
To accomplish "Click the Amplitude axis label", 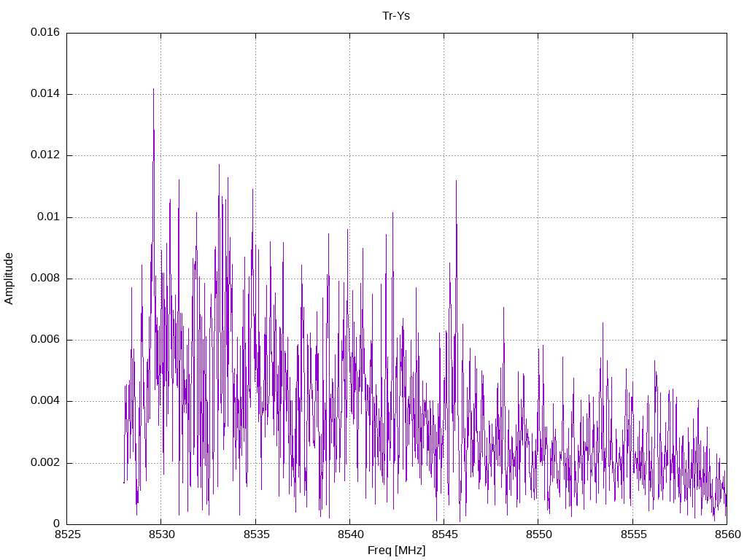I will pyautogui.click(x=9, y=279).
